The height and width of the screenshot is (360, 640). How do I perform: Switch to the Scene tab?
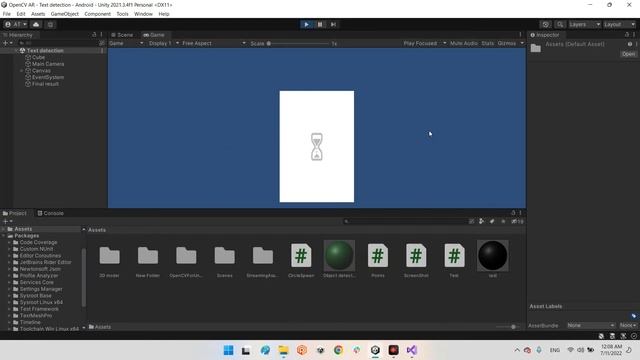[x=122, y=35]
